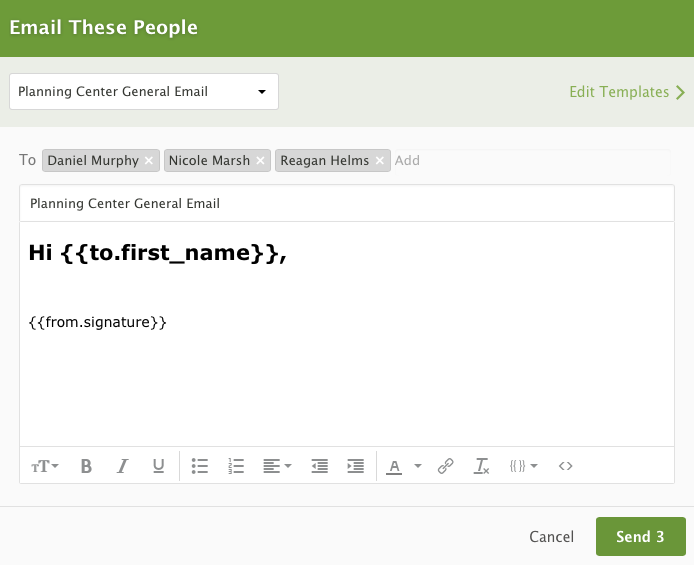Remove Nicole Marsh from recipients
694x565 pixels.
260,161
